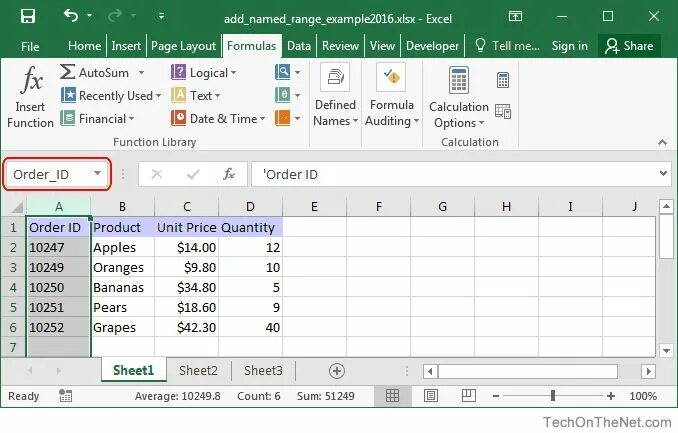Open the File menu
This screenshot has height=433, width=678.
tap(30, 46)
